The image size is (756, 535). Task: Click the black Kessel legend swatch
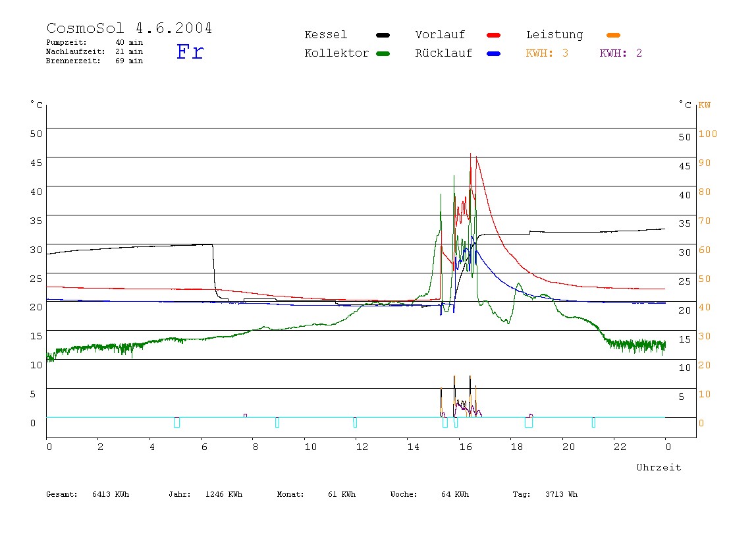point(383,35)
